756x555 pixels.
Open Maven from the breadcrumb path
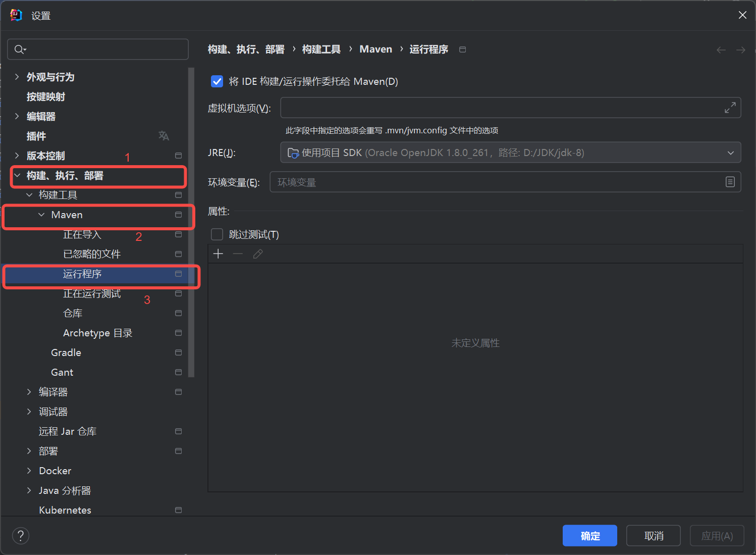(x=375, y=49)
